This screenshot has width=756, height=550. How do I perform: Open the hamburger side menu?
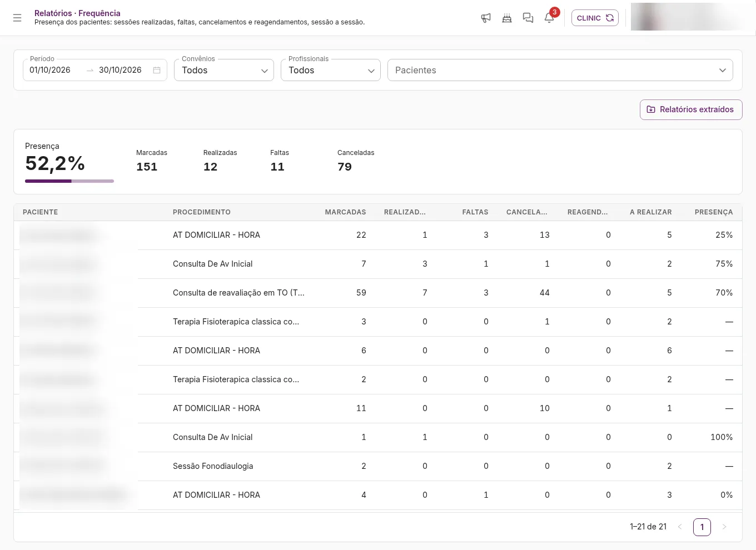pos(17,18)
